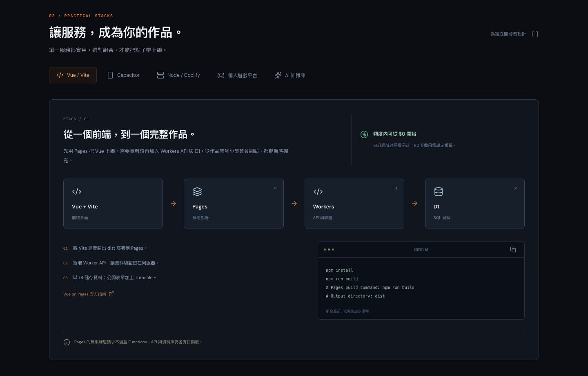Switch to the Capacitor tab
This screenshot has height=376, width=588.
coord(123,75)
